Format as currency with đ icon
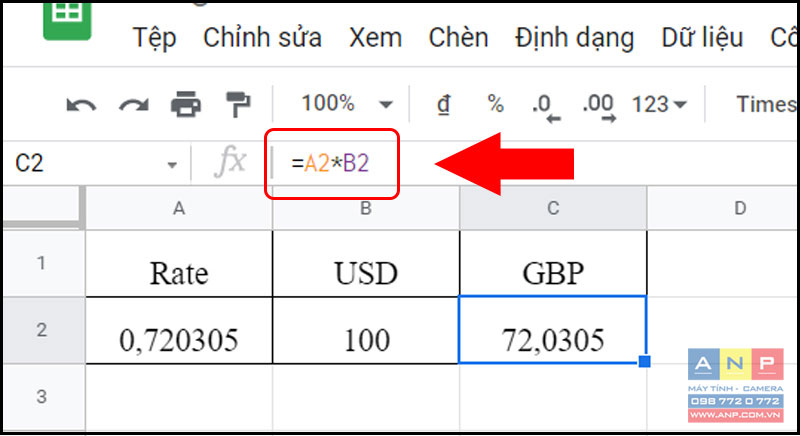This screenshot has width=800, height=436. [443, 105]
